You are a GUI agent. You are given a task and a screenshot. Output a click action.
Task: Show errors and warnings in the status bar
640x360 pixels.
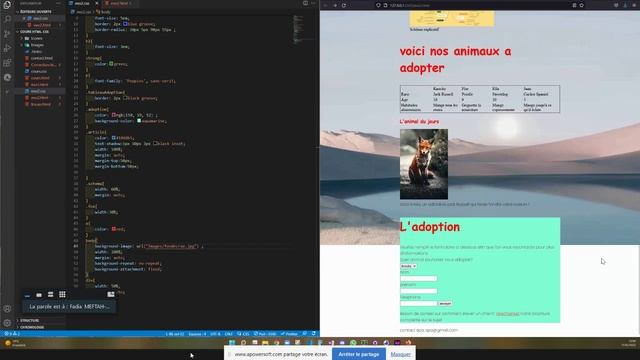point(11,334)
